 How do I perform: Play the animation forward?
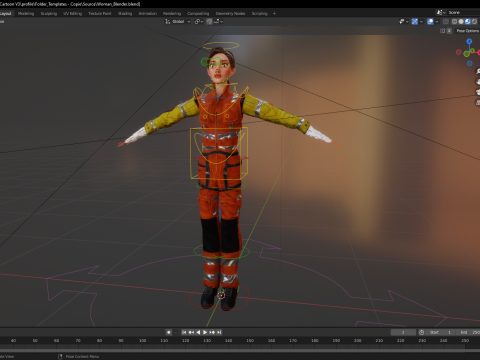coord(205,332)
